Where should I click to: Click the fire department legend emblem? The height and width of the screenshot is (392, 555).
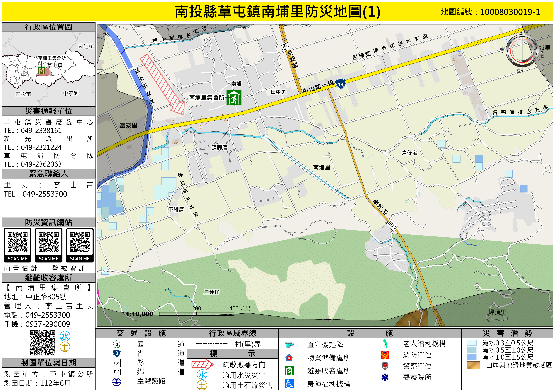click(385, 355)
